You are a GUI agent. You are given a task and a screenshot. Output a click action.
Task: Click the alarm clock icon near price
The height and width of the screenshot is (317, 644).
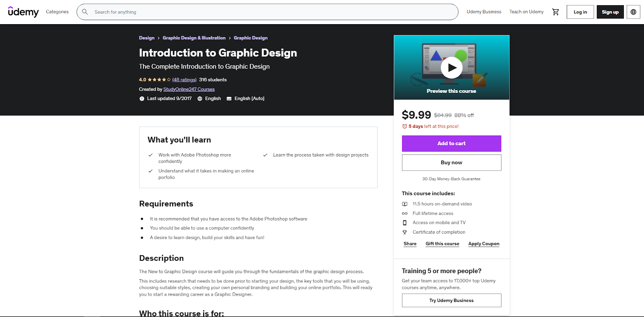[x=405, y=126]
